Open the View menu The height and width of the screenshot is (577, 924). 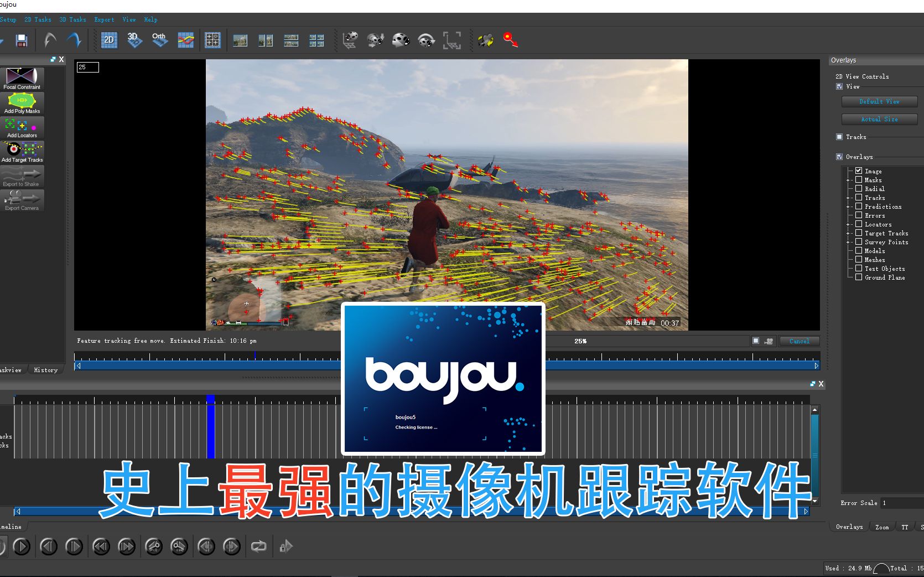(x=129, y=19)
